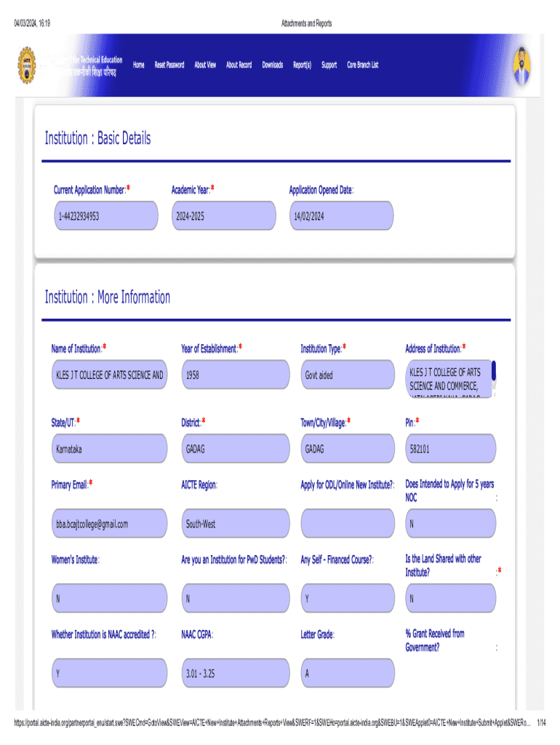
Task: Open the AICTE Region field
Action: 236,524
